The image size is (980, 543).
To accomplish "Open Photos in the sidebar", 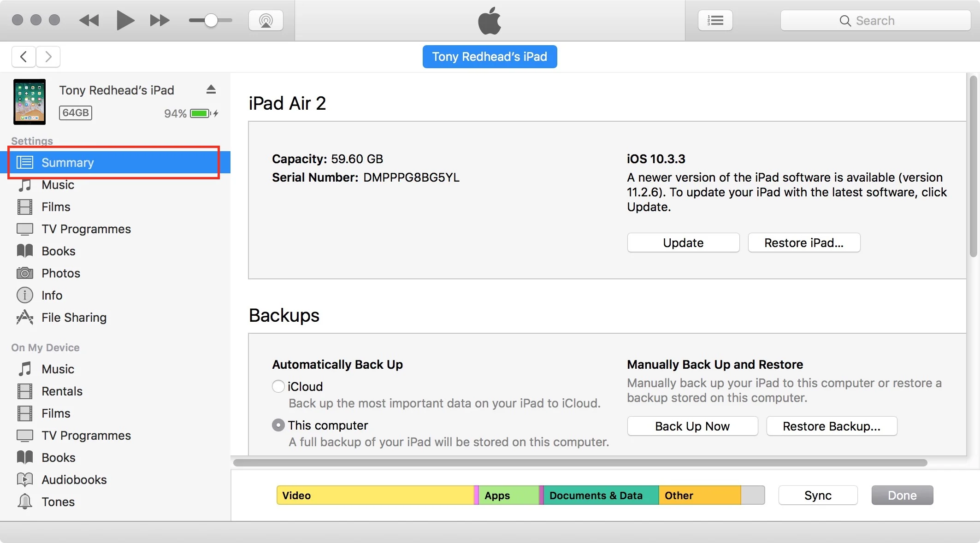I will coord(115,273).
